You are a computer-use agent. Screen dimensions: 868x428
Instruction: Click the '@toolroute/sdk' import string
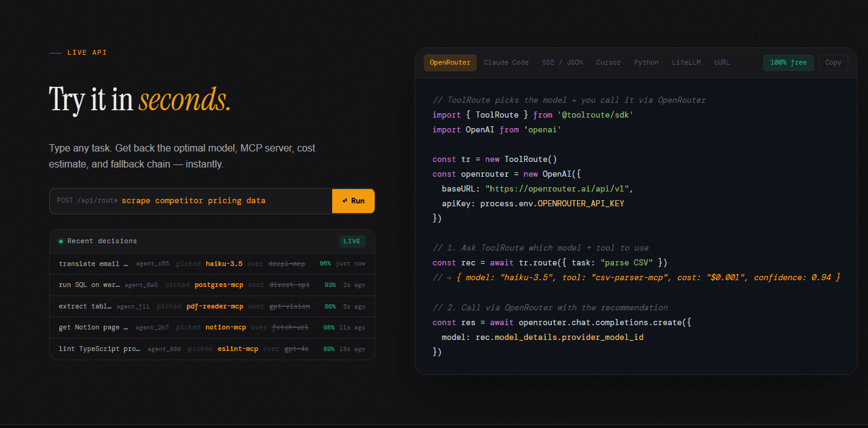pyautogui.click(x=595, y=115)
